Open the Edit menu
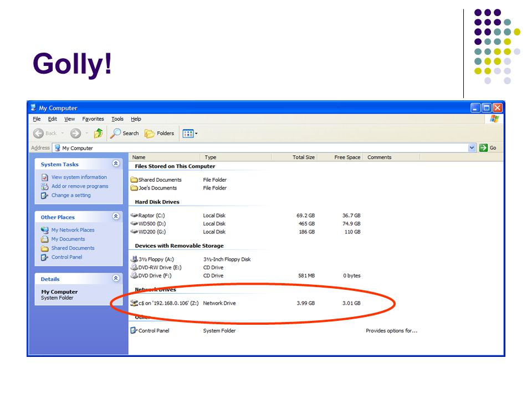 tap(52, 119)
